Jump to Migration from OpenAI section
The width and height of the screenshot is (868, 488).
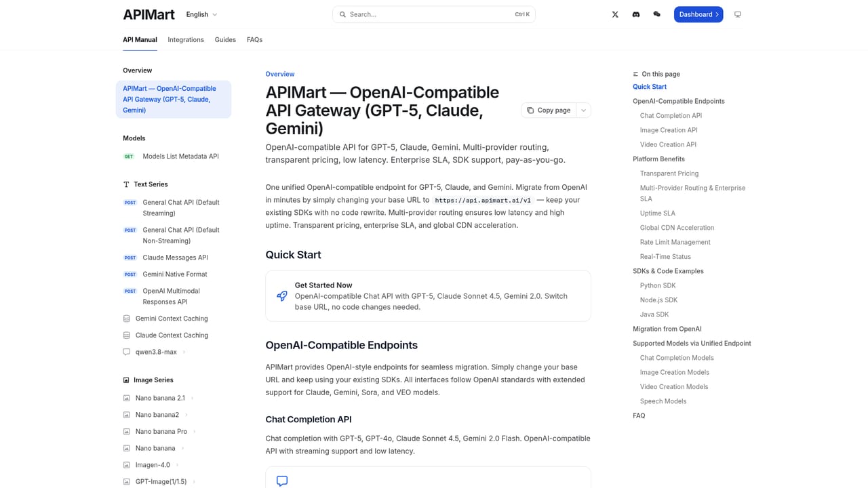[667, 329]
